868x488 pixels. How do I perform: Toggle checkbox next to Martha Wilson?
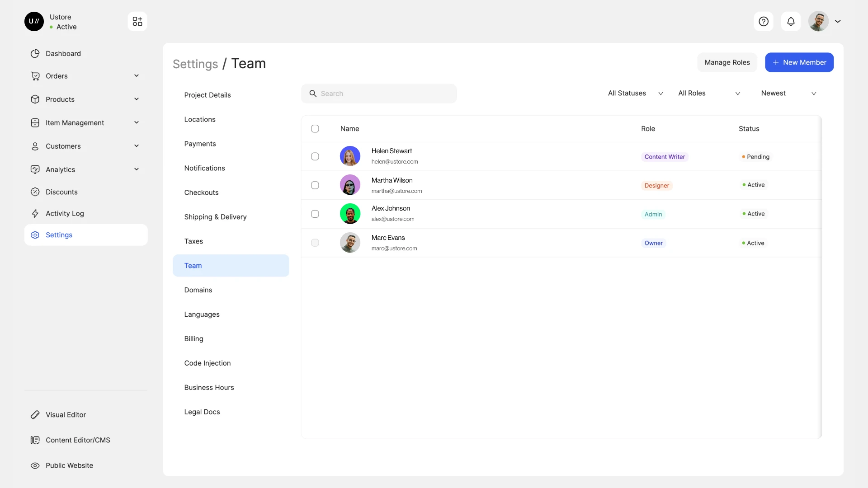315,185
